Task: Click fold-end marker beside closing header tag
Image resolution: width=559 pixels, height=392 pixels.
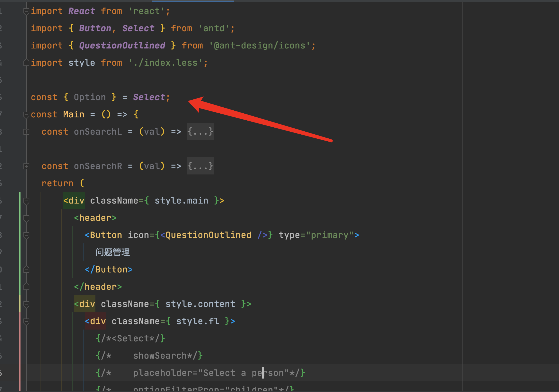Action: point(26,287)
